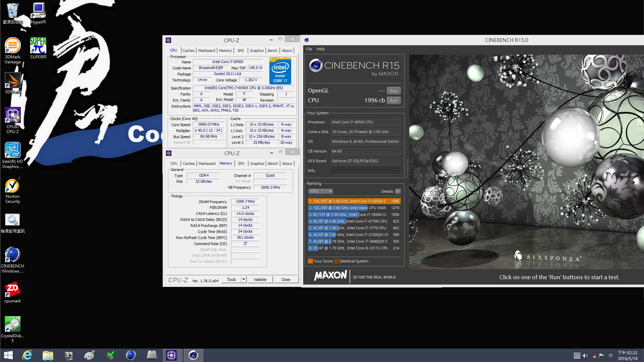Image resolution: width=644 pixels, height=362 pixels.
Task: Open the Cinebench Help menu
Action: (321, 49)
